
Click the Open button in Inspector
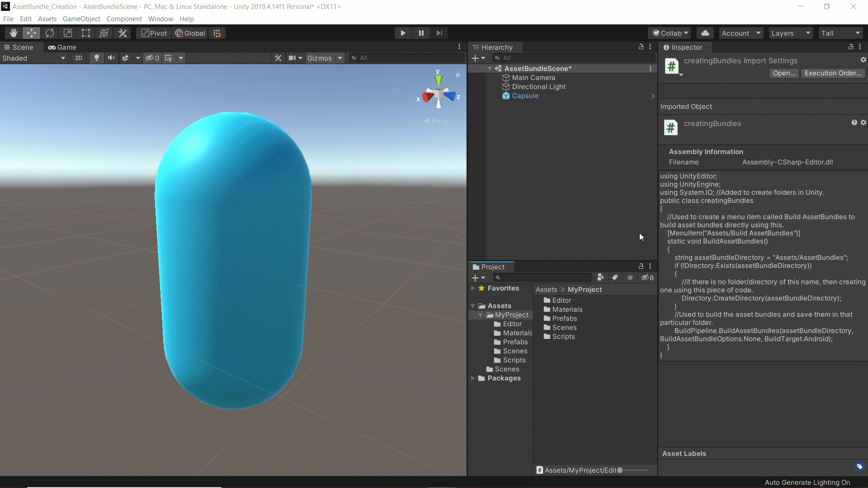click(783, 73)
